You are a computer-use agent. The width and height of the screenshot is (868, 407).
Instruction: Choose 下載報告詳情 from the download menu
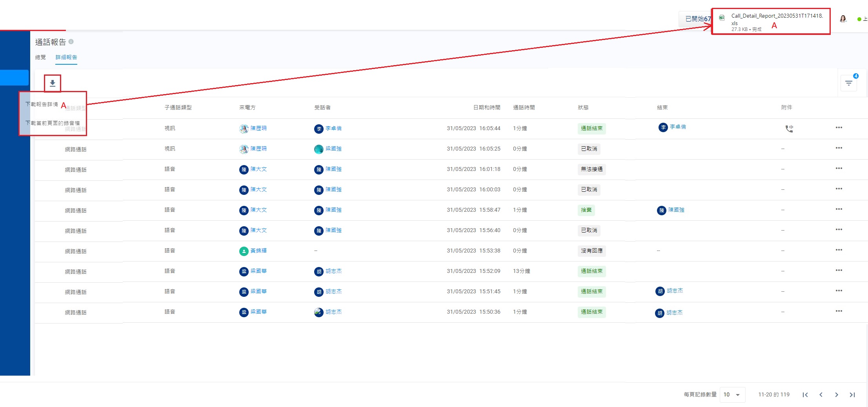pos(42,104)
